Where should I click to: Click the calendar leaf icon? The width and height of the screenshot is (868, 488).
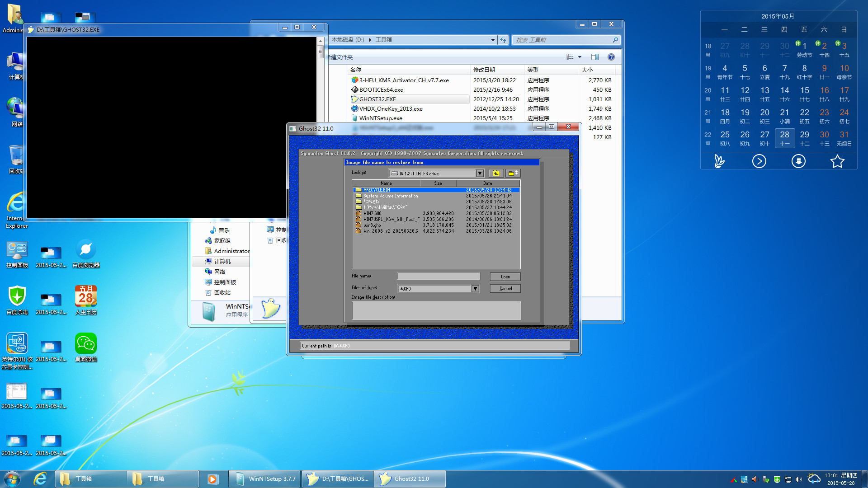click(x=720, y=161)
